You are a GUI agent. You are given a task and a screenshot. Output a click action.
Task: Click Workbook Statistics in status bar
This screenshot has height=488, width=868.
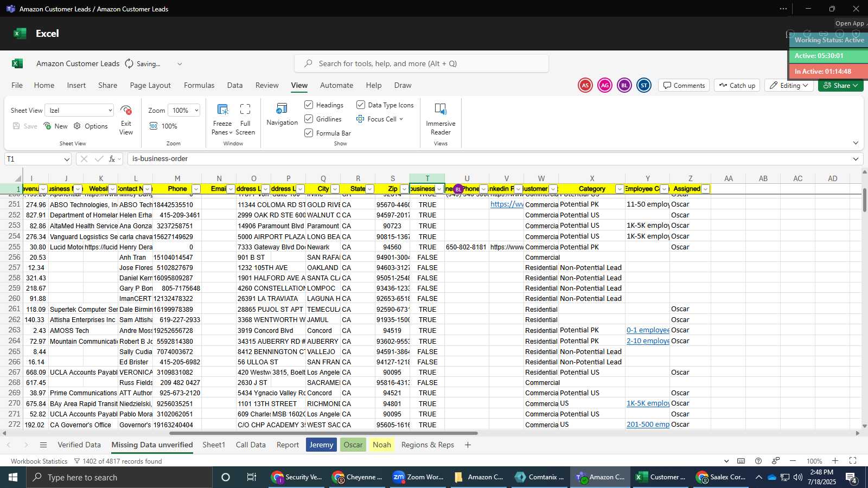(x=39, y=461)
